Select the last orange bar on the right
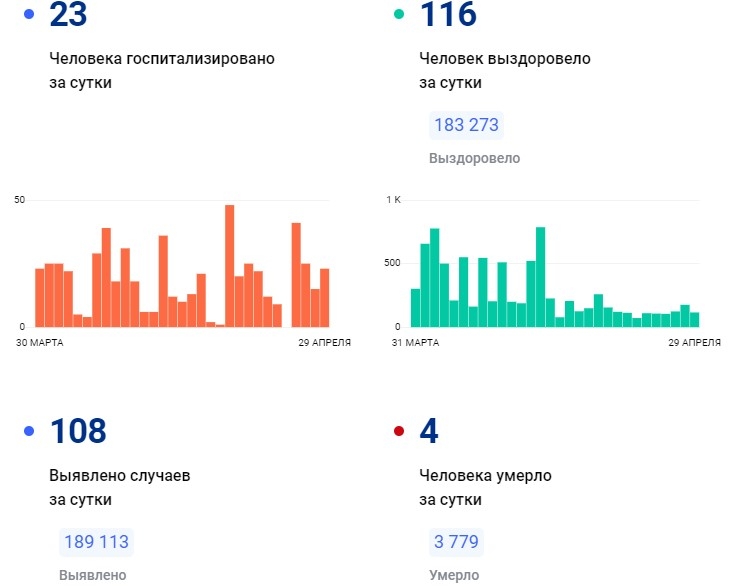 (324, 297)
